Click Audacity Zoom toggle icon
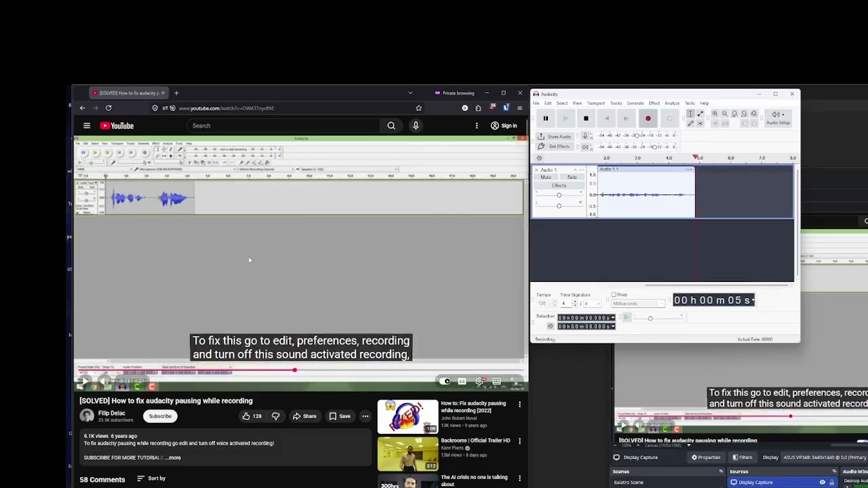The height and width of the screenshot is (488, 868). [754, 114]
